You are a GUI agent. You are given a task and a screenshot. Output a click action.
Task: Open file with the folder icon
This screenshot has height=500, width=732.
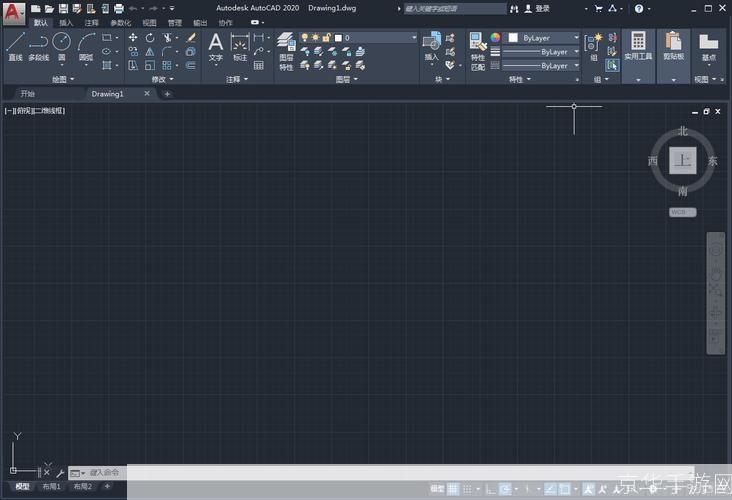coord(49,8)
